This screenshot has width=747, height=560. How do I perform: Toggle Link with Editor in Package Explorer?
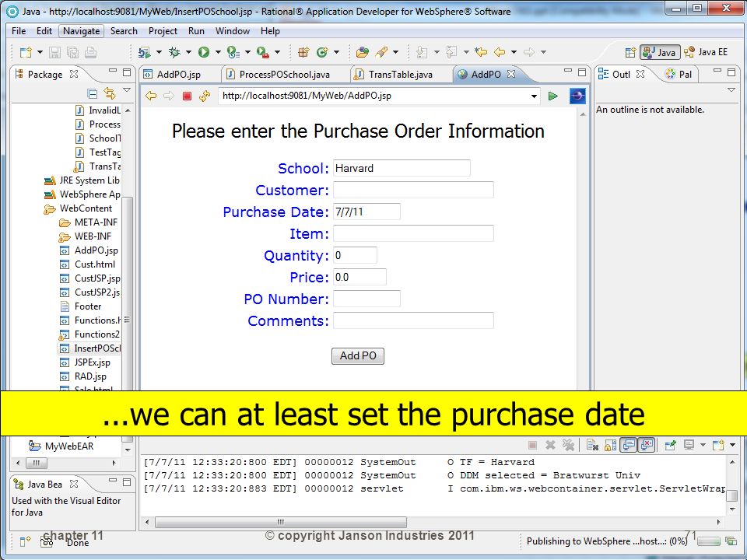click(x=110, y=93)
